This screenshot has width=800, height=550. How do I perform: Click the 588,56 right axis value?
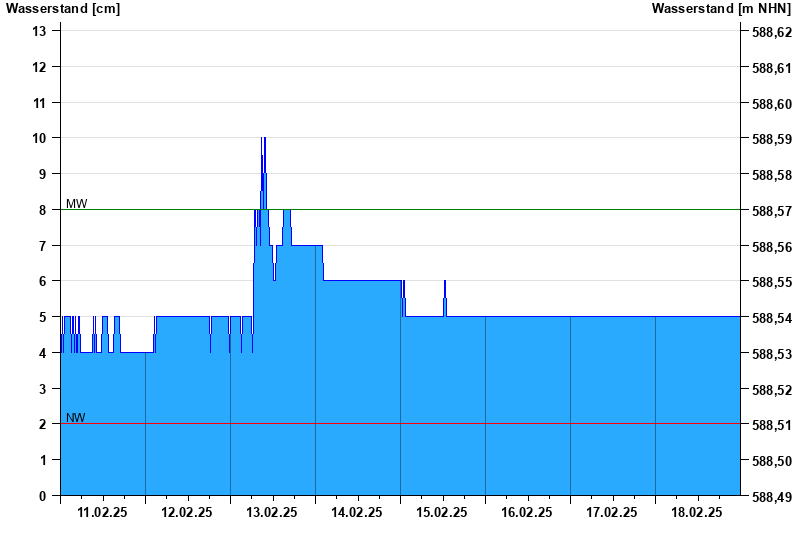772,246
